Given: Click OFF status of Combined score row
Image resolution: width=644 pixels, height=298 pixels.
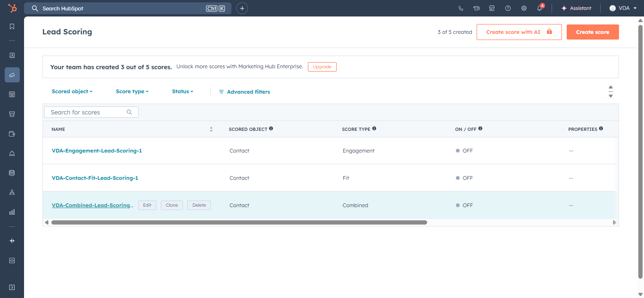Looking at the screenshot, I should pos(464,205).
